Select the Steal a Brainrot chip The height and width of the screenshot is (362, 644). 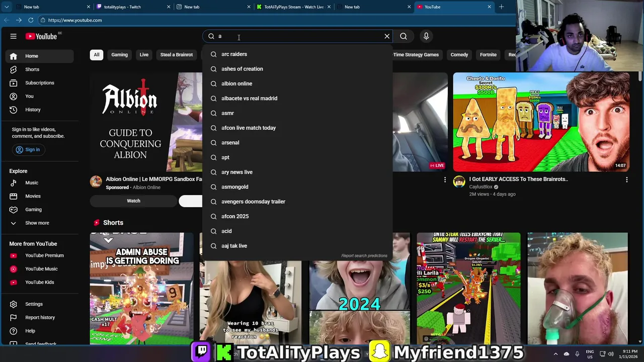pos(177,55)
